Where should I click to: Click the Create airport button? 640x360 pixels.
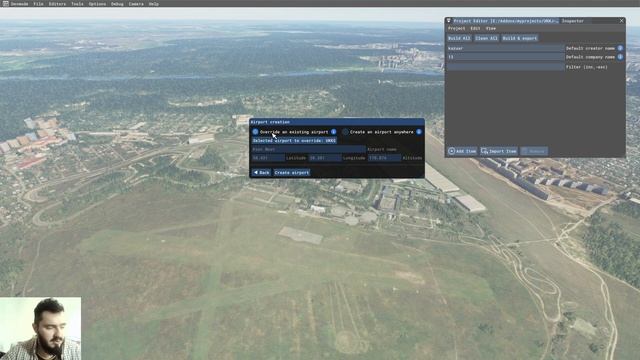click(x=292, y=173)
